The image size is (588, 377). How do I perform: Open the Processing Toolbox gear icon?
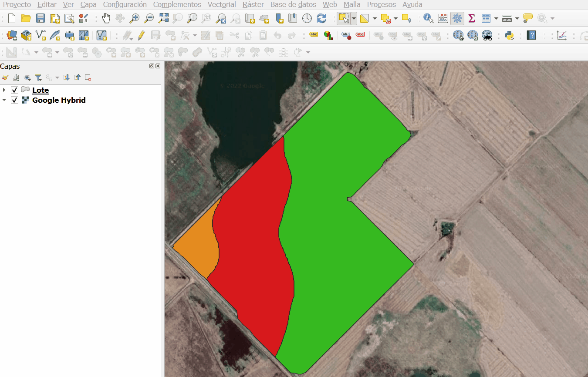point(457,18)
